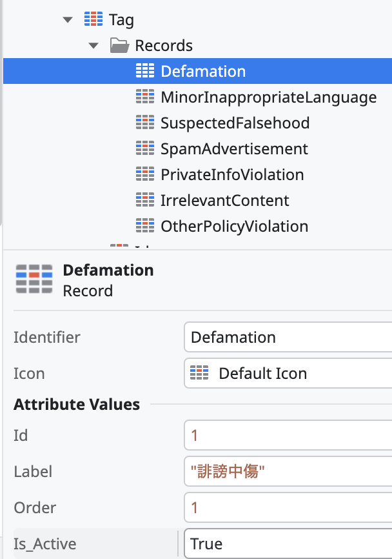Click the OtherPolicyViolation record icon
The image size is (392, 559).
coord(145,226)
